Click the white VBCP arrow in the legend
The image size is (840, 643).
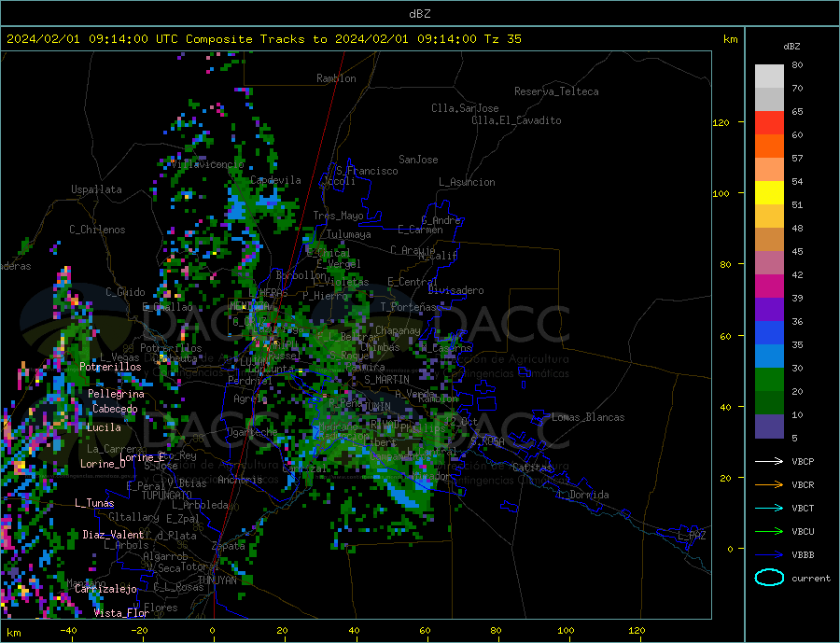[x=769, y=461]
